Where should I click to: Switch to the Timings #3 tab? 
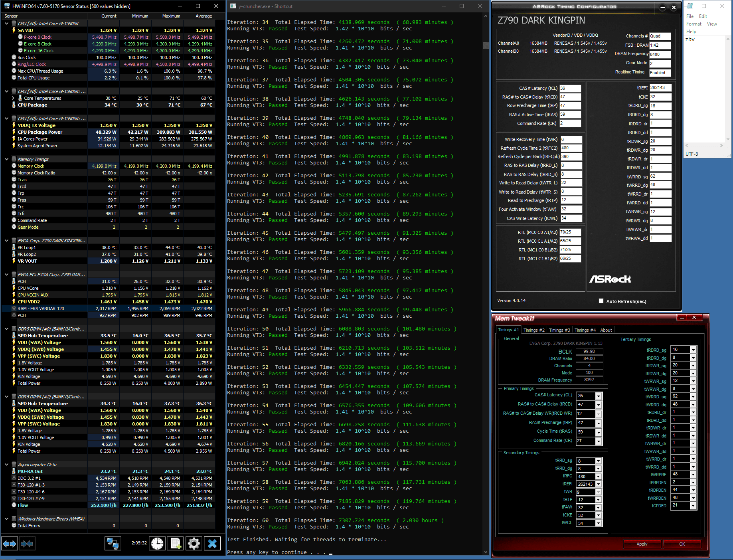tap(559, 330)
